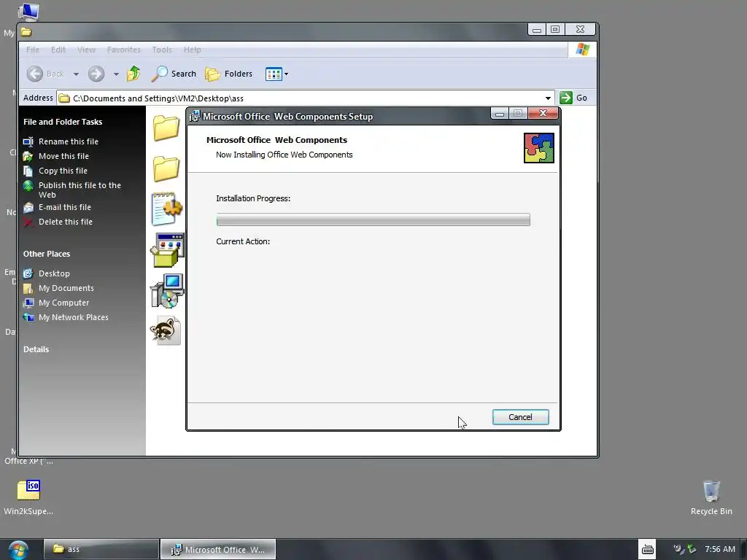
Task: Click the E-mail envelope icon
Action: tap(28, 208)
